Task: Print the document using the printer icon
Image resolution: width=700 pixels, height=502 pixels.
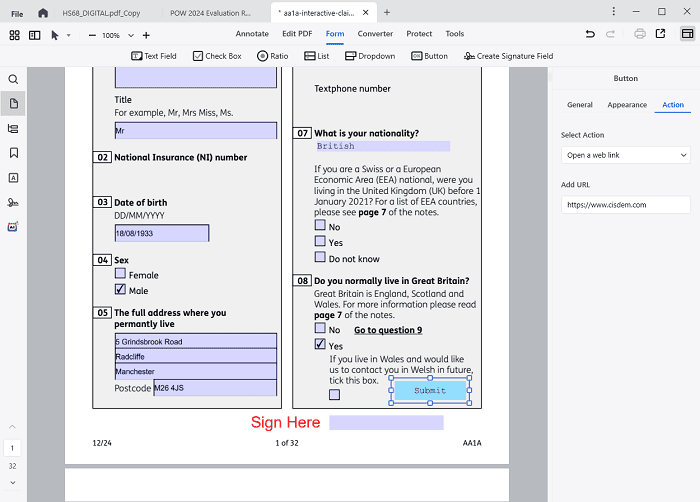Action: pos(639,34)
